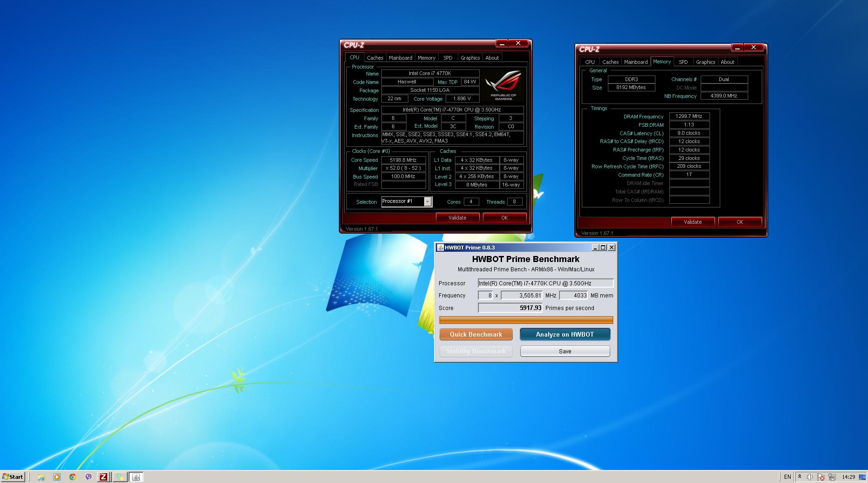868x483 pixels.
Task: Minimize the right CPU-Z memory window
Action: coord(737,48)
